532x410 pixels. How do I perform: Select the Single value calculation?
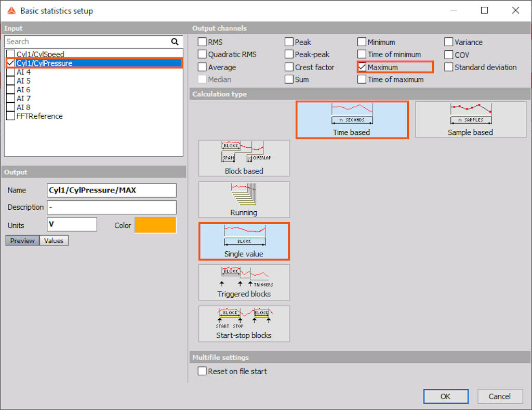click(244, 241)
